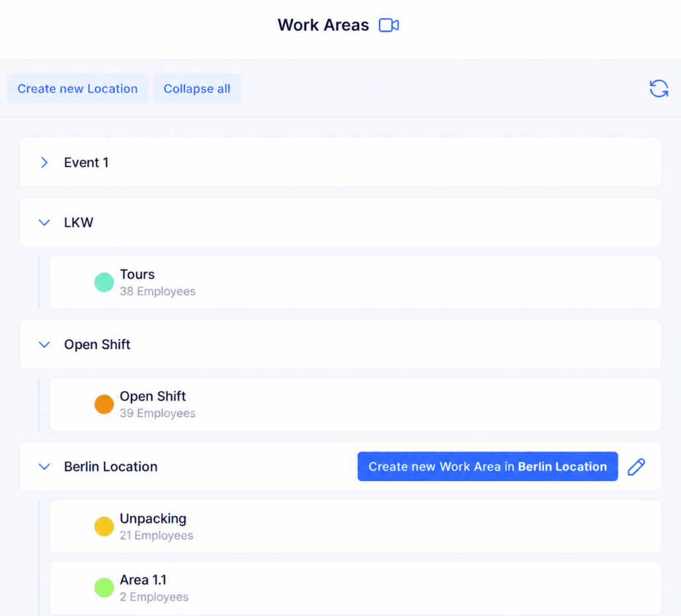
Task: Select the Open Shift work area with 39 employees
Action: click(355, 404)
